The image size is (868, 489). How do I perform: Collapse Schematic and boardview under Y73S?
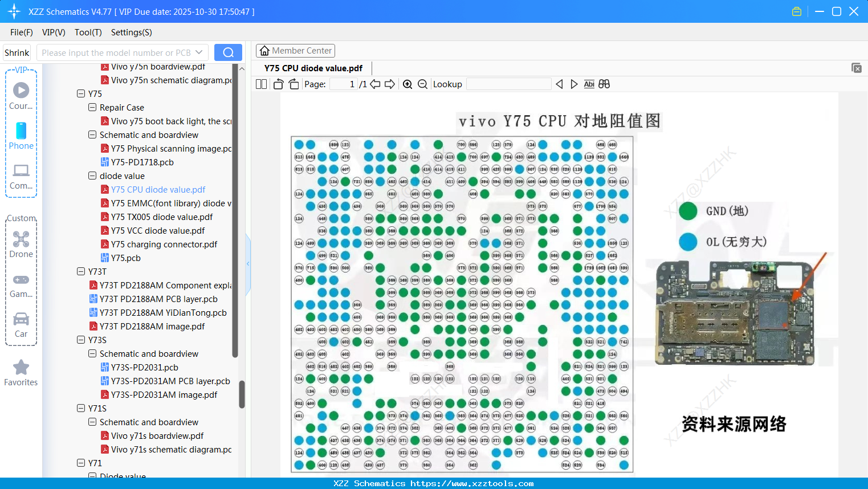pyautogui.click(x=92, y=353)
